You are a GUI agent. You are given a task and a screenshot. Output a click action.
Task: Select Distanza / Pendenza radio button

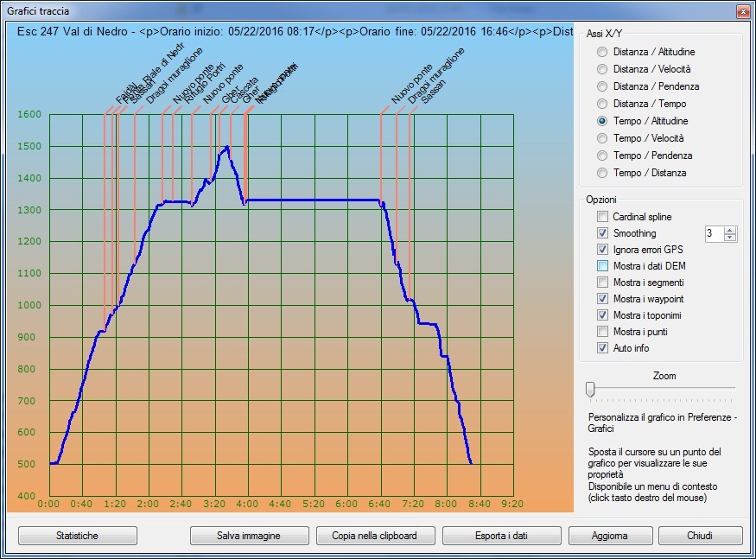tap(601, 86)
